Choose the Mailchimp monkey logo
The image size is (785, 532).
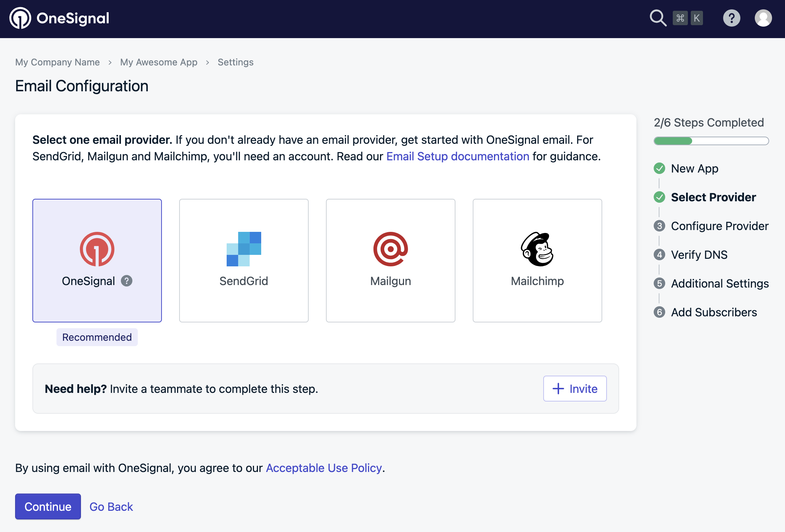pyautogui.click(x=537, y=249)
